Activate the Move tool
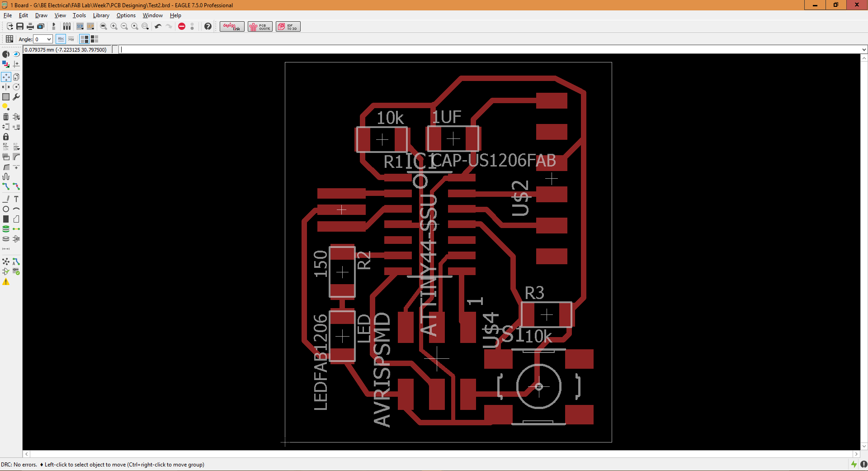 click(x=6, y=77)
